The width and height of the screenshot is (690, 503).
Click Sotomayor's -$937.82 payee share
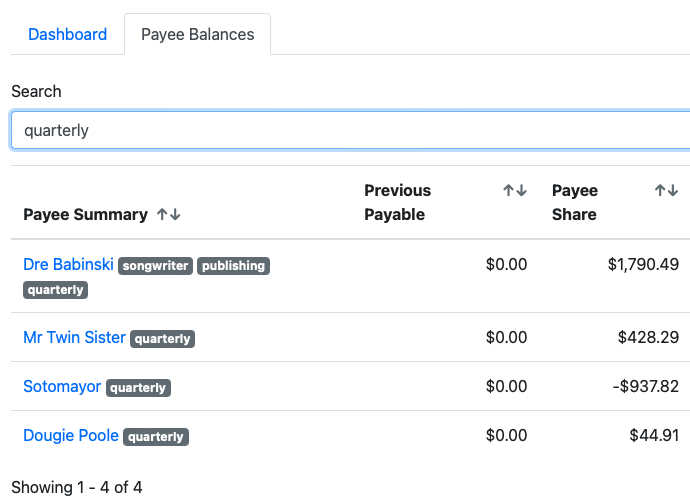[643, 387]
